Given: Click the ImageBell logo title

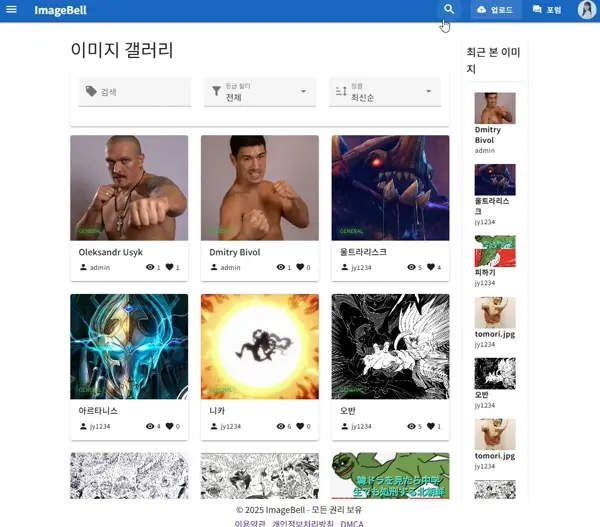Looking at the screenshot, I should click(x=60, y=10).
